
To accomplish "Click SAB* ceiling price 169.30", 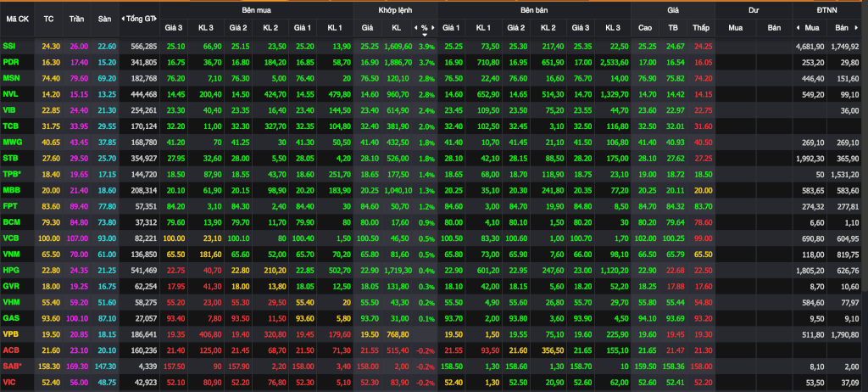I will 77,367.
